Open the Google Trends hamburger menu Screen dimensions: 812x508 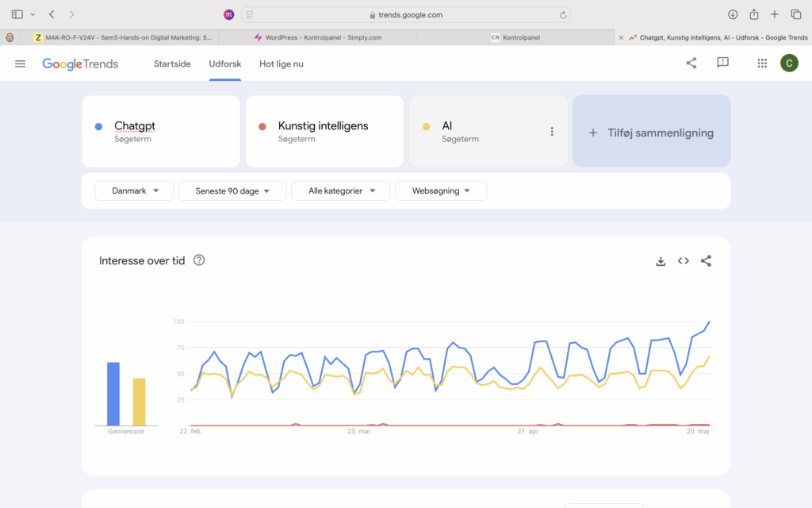pyautogui.click(x=20, y=63)
